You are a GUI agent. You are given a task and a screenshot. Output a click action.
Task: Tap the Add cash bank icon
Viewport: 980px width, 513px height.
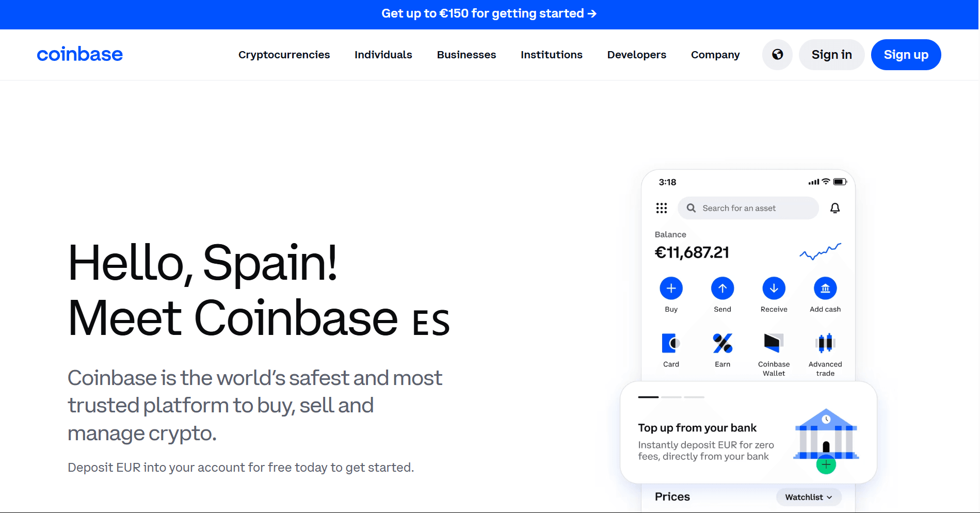pos(825,288)
